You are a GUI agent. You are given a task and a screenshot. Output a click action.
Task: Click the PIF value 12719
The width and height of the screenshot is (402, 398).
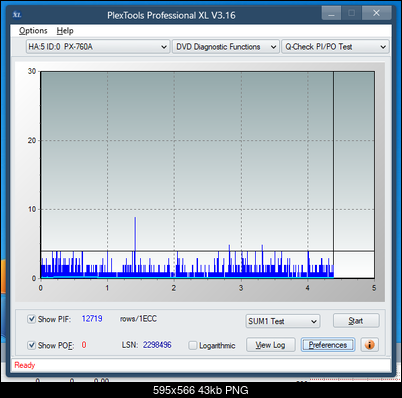92,319
